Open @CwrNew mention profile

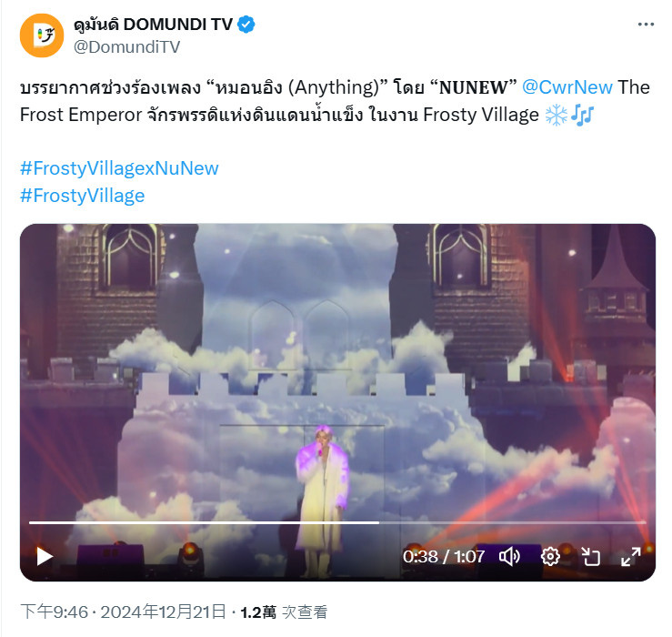567,87
